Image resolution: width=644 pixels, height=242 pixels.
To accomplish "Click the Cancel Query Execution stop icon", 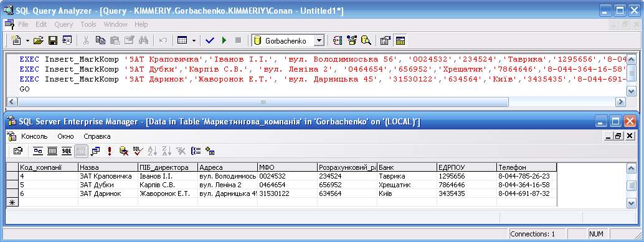I will 238,40.
